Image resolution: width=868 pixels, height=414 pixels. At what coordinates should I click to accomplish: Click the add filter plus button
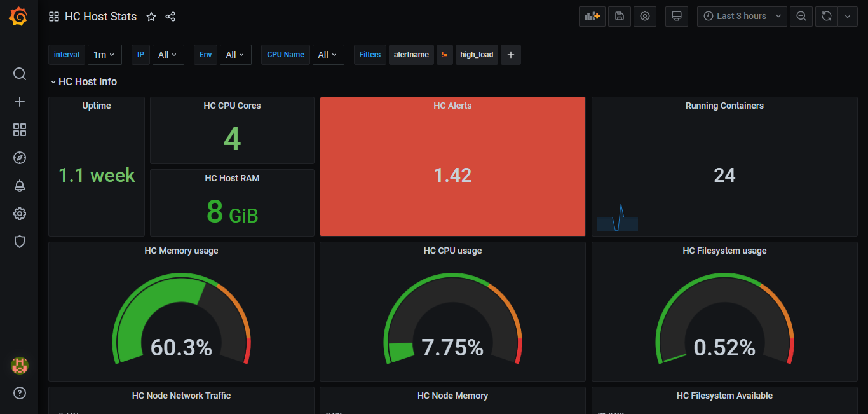(510, 55)
